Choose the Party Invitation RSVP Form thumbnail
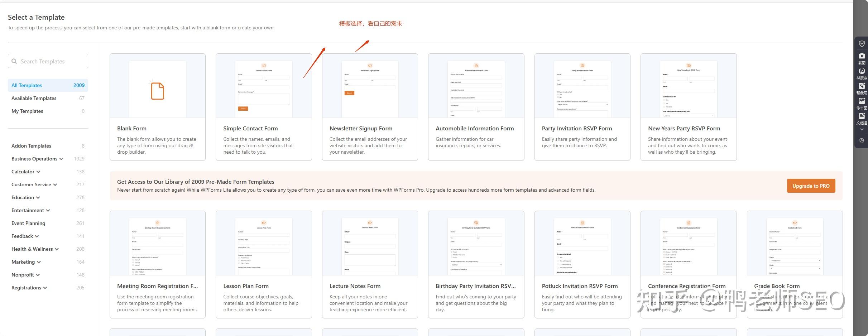Viewport: 868px width, 336px height. (582, 86)
